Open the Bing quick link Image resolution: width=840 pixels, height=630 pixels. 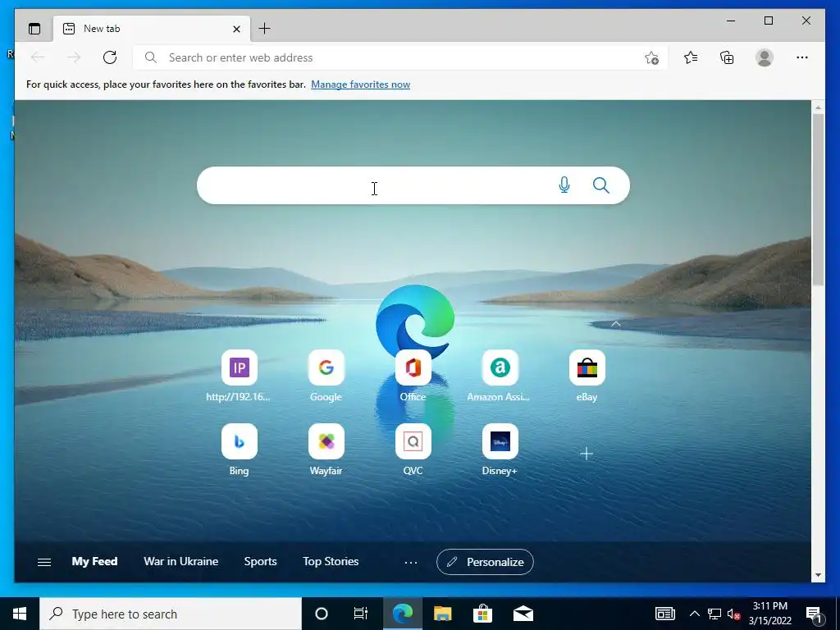click(x=239, y=450)
